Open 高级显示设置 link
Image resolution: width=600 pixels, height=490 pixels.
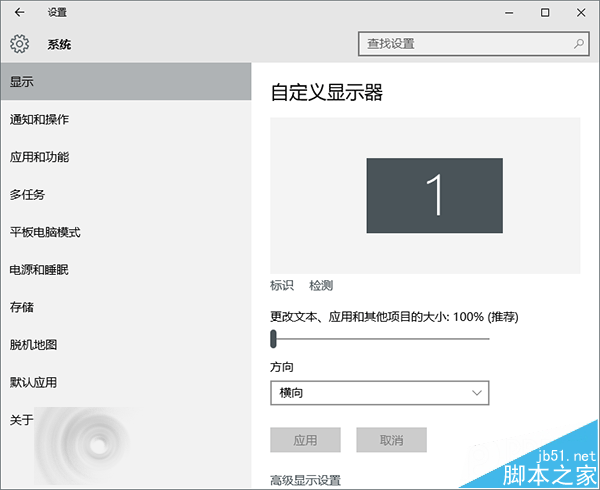(x=305, y=480)
